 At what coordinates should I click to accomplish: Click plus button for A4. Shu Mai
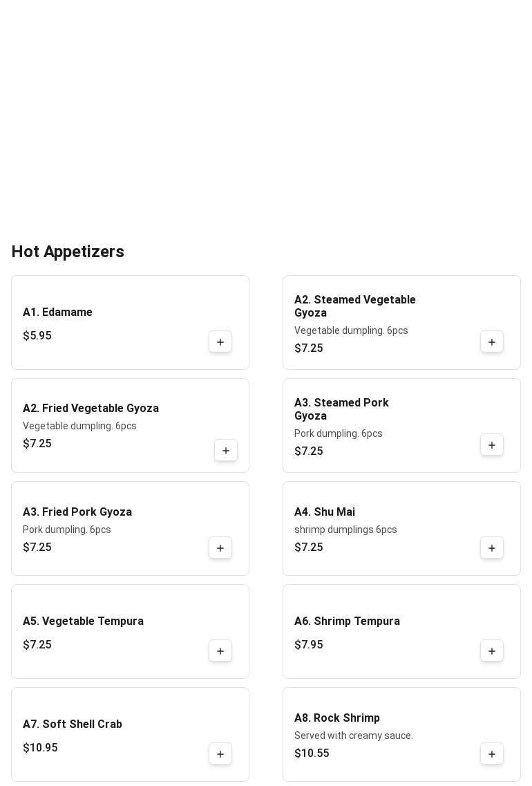point(492,548)
